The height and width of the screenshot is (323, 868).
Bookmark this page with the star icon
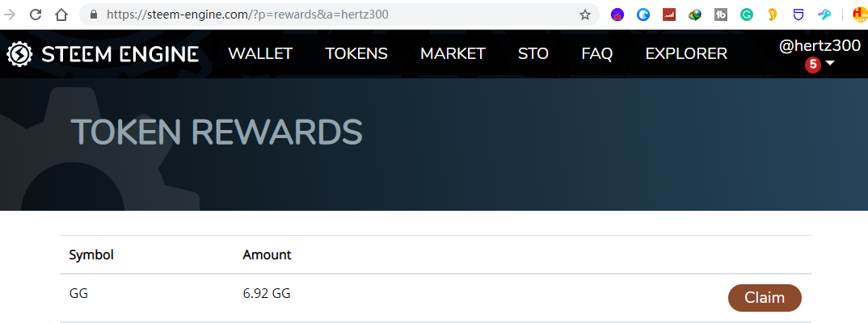point(585,15)
